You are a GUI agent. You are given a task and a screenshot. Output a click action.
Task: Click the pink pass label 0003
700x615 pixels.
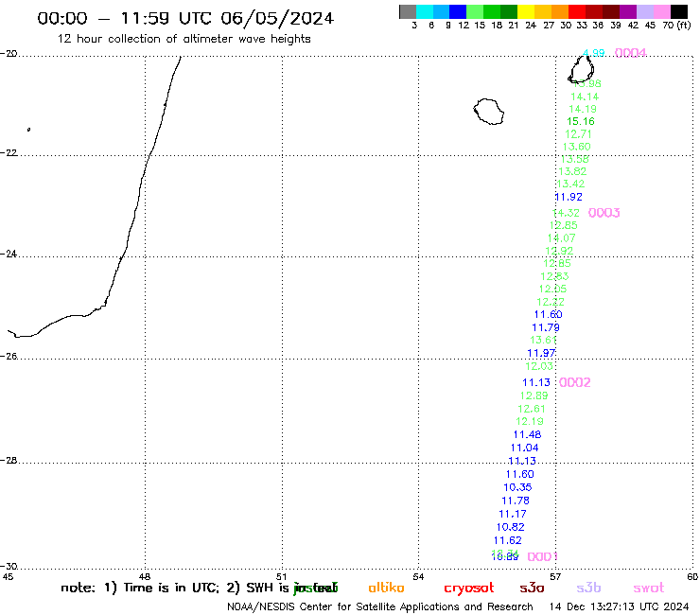(x=604, y=213)
